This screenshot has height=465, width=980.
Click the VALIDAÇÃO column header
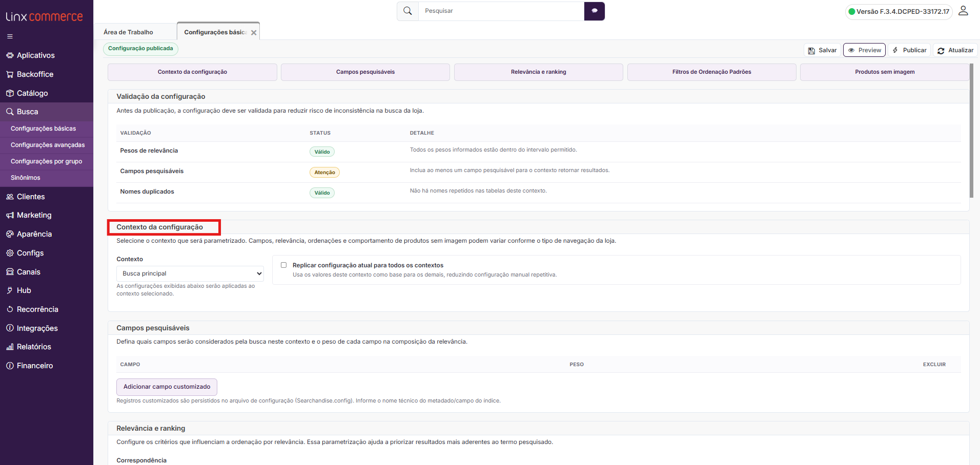[135, 133]
